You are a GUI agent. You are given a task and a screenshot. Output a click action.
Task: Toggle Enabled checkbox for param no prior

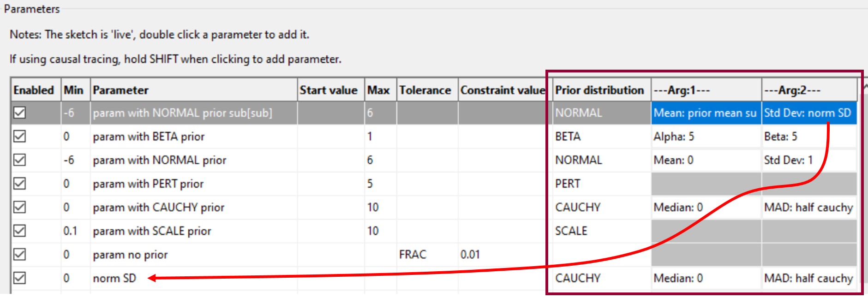coord(19,255)
